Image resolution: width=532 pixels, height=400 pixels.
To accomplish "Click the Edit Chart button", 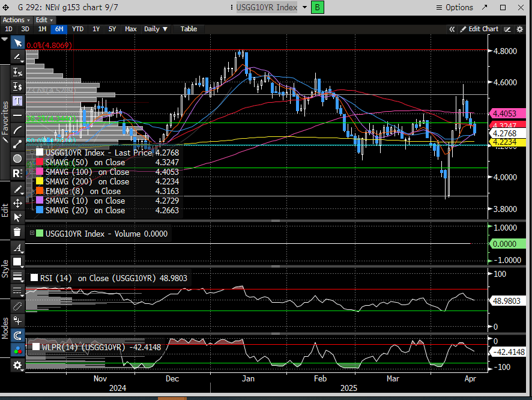I will pyautogui.click(x=479, y=29).
